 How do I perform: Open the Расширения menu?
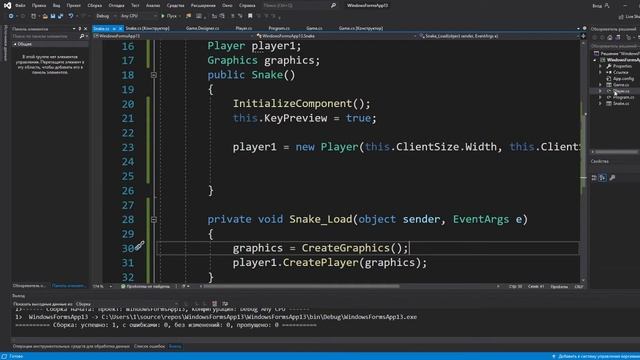click(x=203, y=6)
